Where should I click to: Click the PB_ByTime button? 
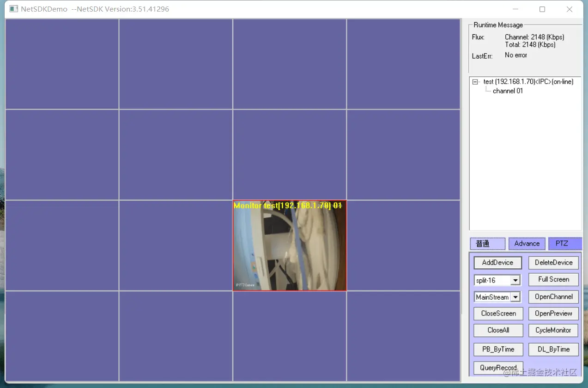(498, 350)
